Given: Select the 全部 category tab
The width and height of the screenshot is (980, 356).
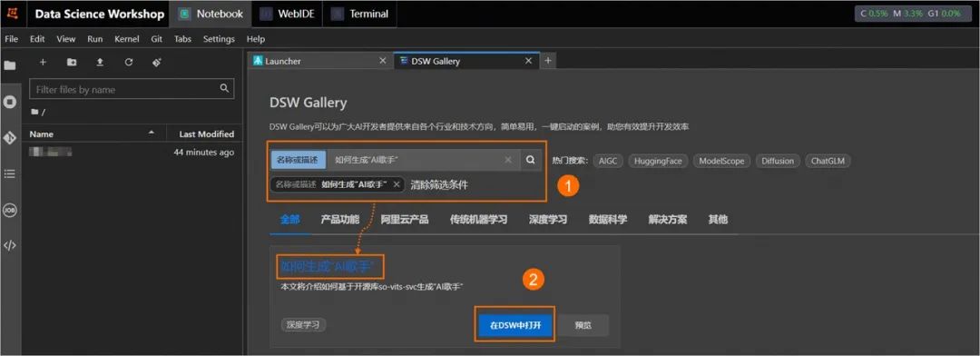Looking at the screenshot, I should coord(290,220).
